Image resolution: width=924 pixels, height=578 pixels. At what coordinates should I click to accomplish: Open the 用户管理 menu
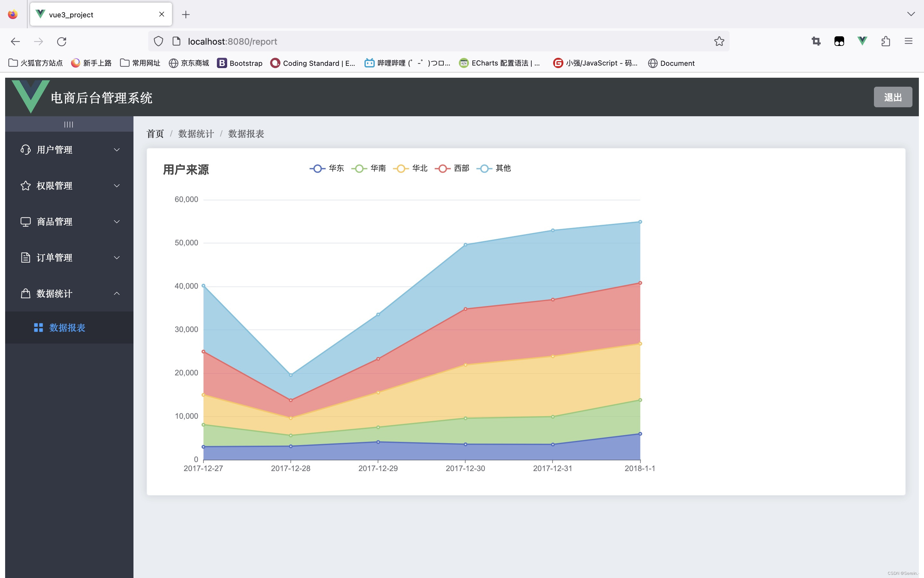(x=69, y=150)
